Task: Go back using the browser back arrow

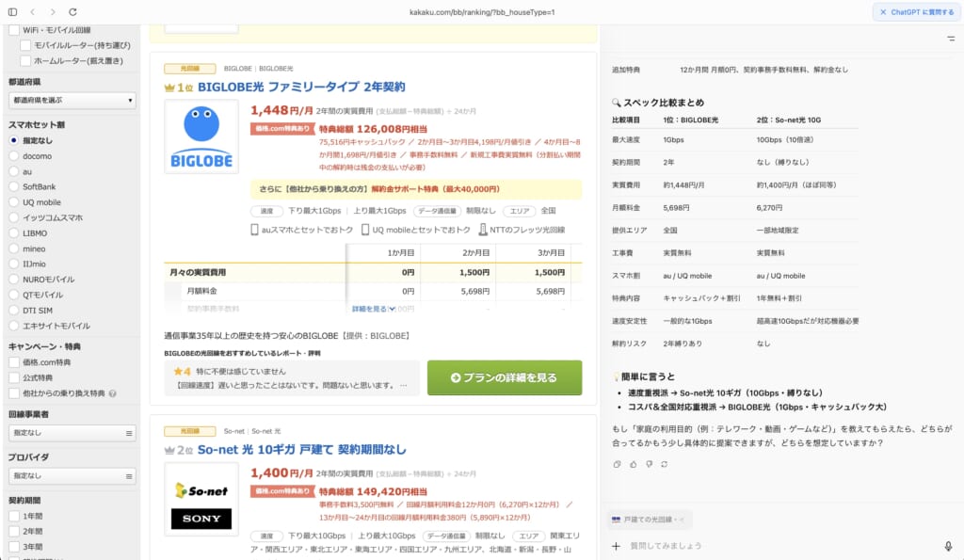Action: coord(33,12)
